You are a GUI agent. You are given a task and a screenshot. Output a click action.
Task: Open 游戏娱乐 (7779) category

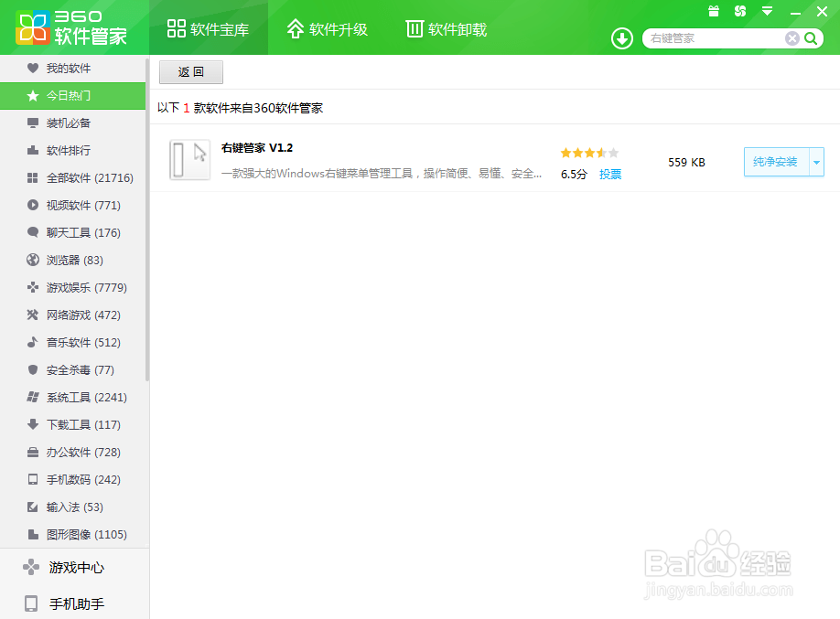tap(73, 287)
